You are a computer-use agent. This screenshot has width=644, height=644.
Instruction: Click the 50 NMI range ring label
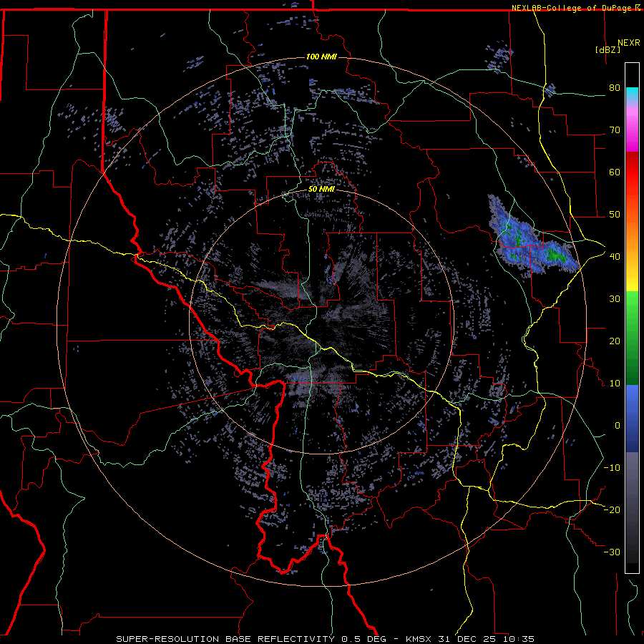(x=321, y=190)
